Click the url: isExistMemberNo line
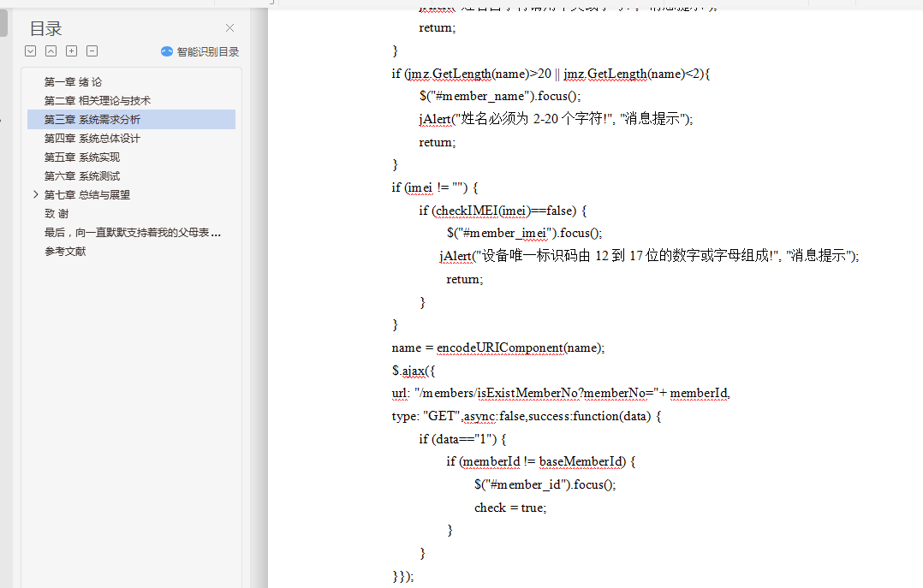The image size is (923, 588). pyautogui.click(x=561, y=393)
